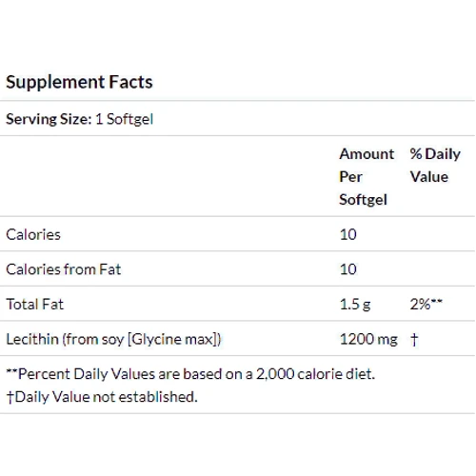Click the 1200 mg lecithin amount
The width and height of the screenshot is (476, 476).
point(368,340)
